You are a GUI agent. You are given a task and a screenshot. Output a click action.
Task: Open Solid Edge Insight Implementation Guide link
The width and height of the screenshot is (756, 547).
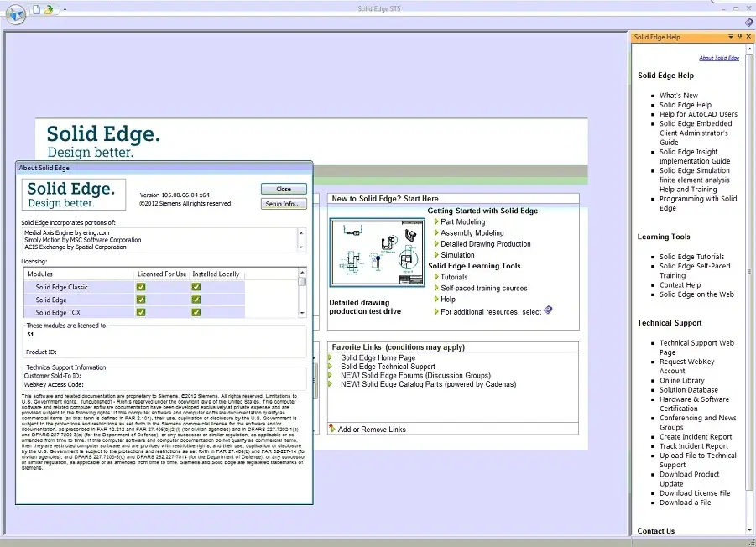(x=695, y=157)
